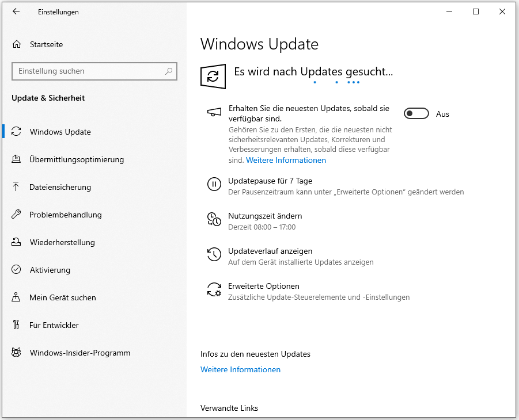
Task: Click the Windows Update sync icon in sidebar
Action: (x=16, y=132)
